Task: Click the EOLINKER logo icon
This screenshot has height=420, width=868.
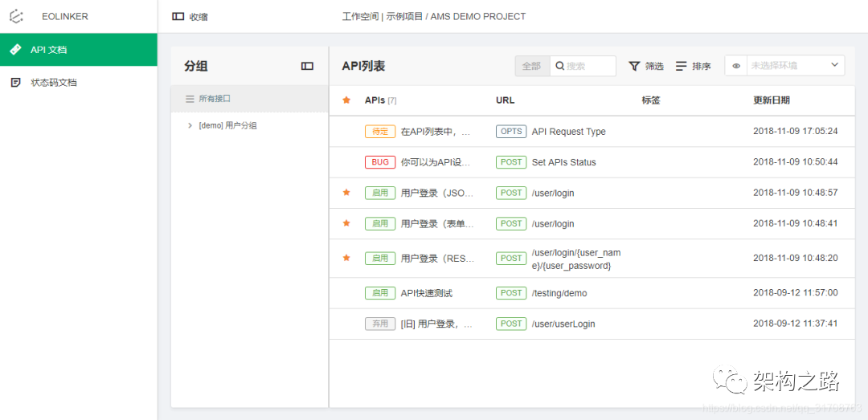Action: 17,16
